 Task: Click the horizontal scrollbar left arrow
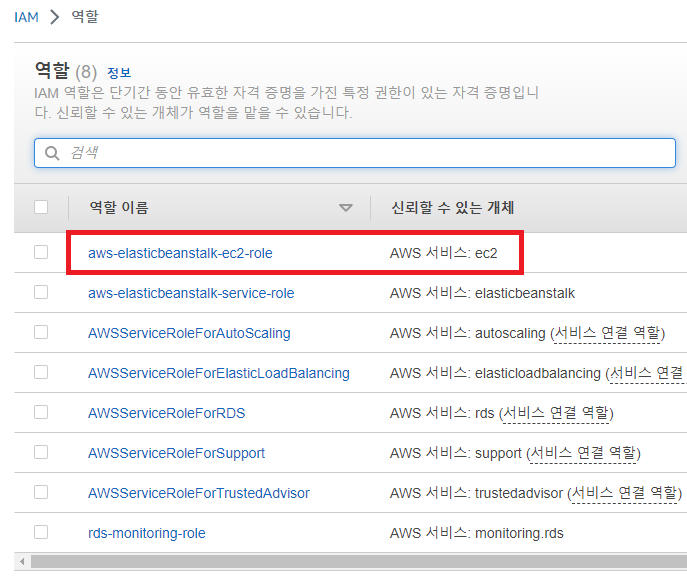click(x=22, y=561)
